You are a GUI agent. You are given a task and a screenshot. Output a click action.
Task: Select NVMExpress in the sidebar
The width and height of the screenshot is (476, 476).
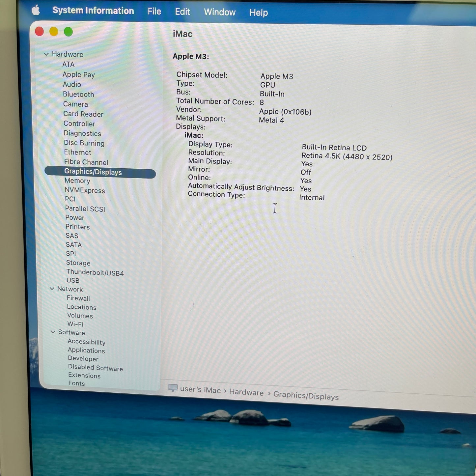pos(85,190)
